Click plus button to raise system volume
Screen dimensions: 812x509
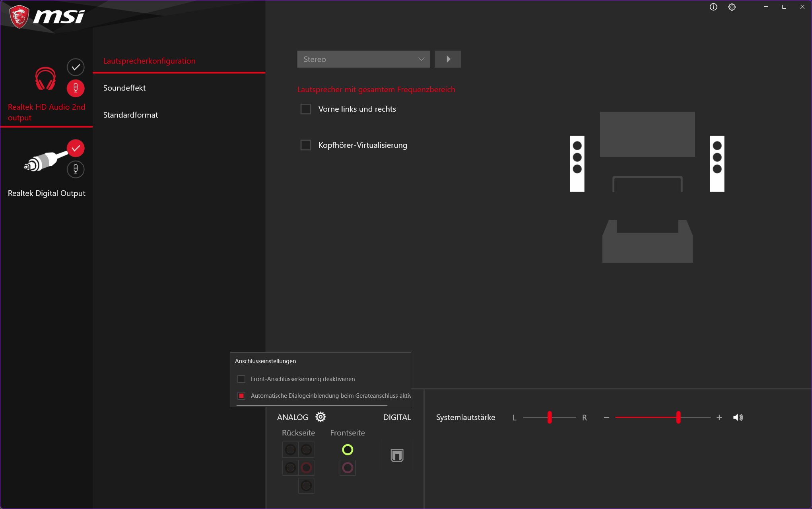pos(719,417)
